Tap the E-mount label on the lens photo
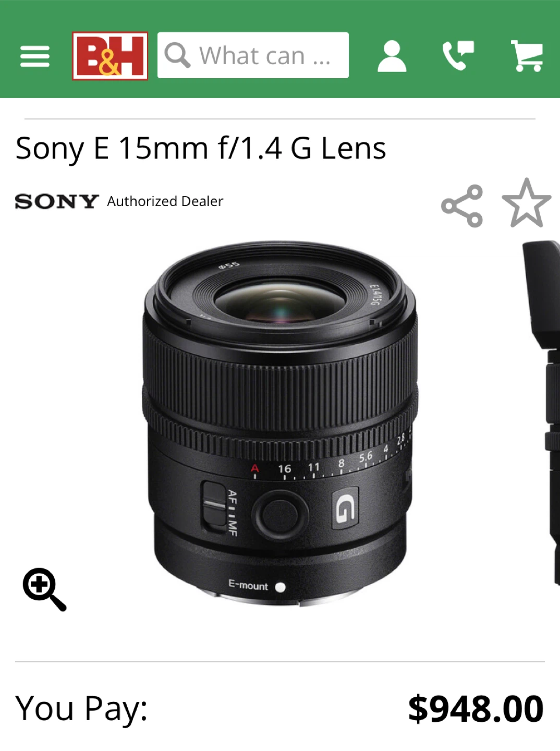This screenshot has width=560, height=751. tap(249, 586)
